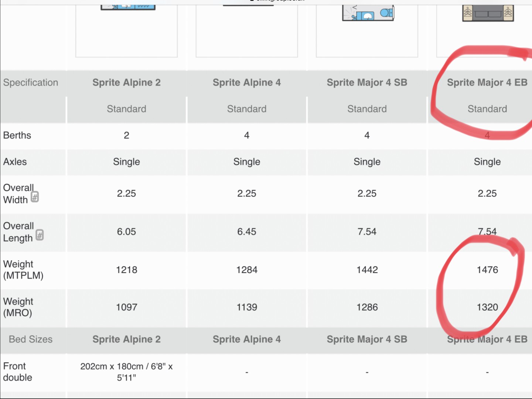Open the Sprite Major 4 EB floor plan image

point(488,13)
